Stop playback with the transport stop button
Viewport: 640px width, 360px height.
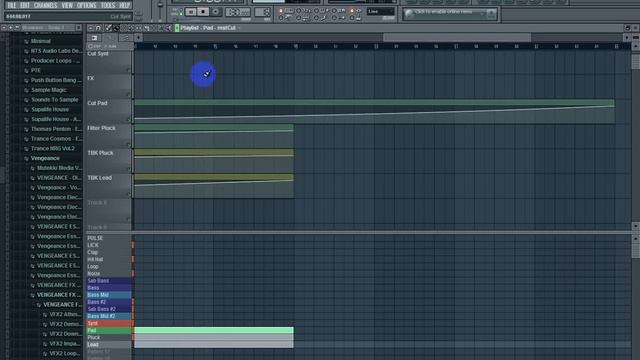[x=203, y=12]
